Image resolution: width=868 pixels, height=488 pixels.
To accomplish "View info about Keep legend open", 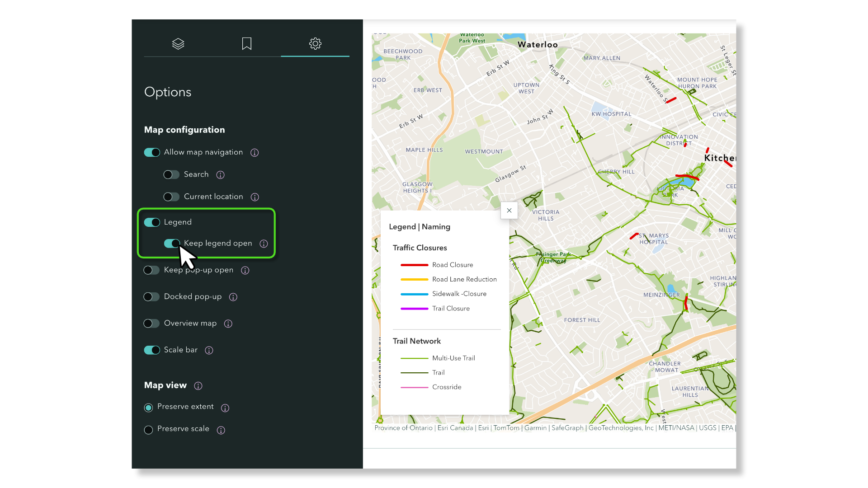I will [264, 244].
